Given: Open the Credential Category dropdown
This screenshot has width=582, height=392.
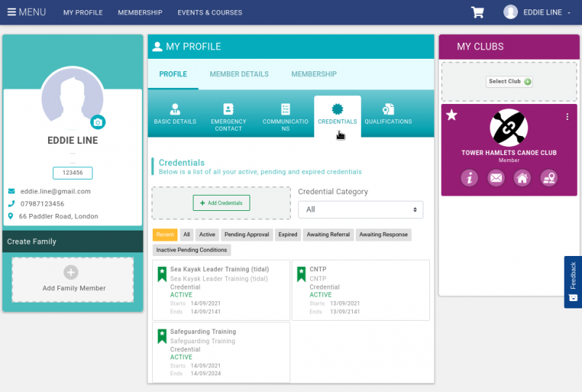Looking at the screenshot, I should coord(360,209).
